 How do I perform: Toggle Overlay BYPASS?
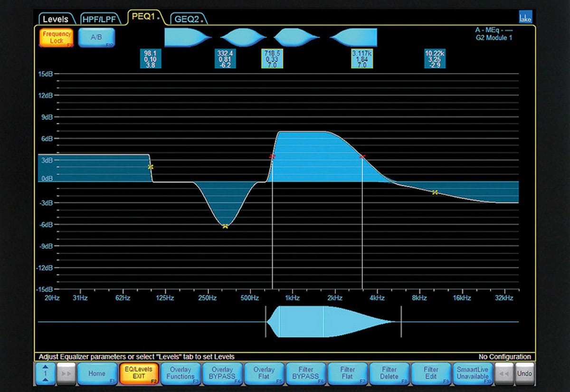pyautogui.click(x=222, y=373)
